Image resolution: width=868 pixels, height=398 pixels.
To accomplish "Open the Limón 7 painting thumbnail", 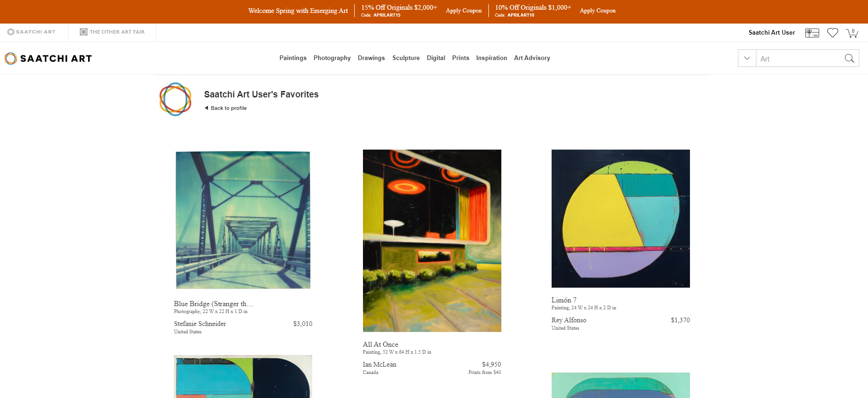I will click(620, 218).
